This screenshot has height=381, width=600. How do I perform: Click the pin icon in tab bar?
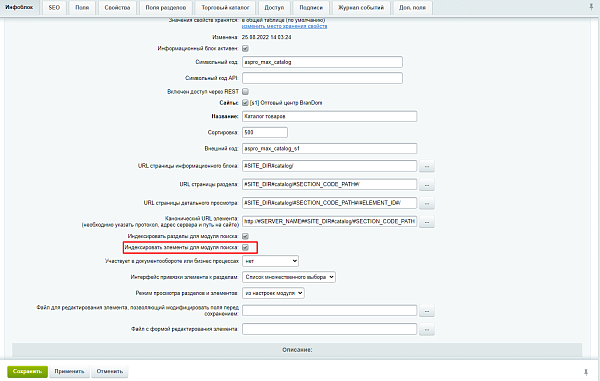point(591,7)
